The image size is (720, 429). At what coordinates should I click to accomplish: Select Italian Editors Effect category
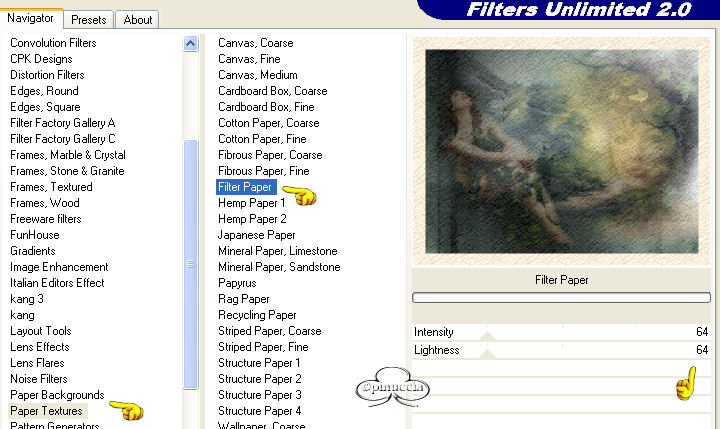click(x=57, y=283)
